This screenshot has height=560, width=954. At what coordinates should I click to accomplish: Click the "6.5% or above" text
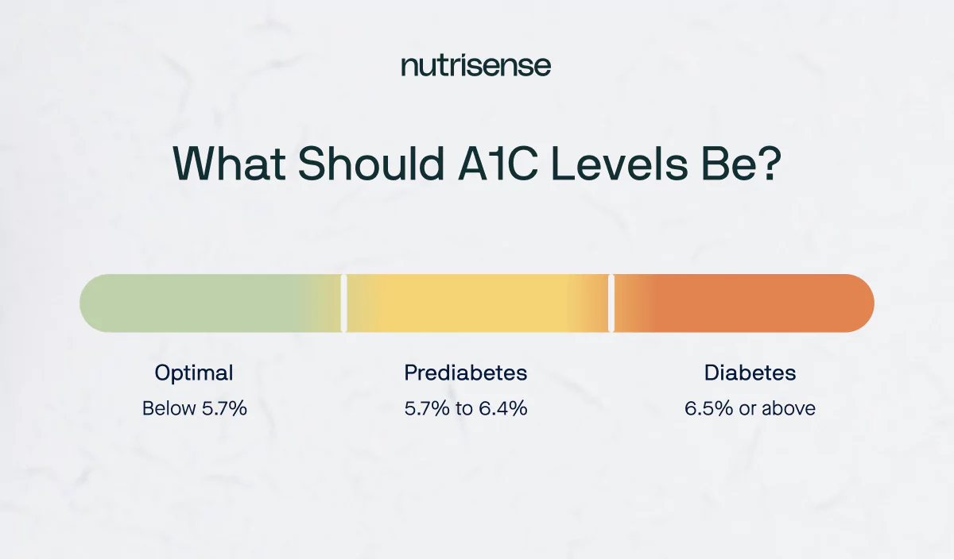pyautogui.click(x=750, y=408)
